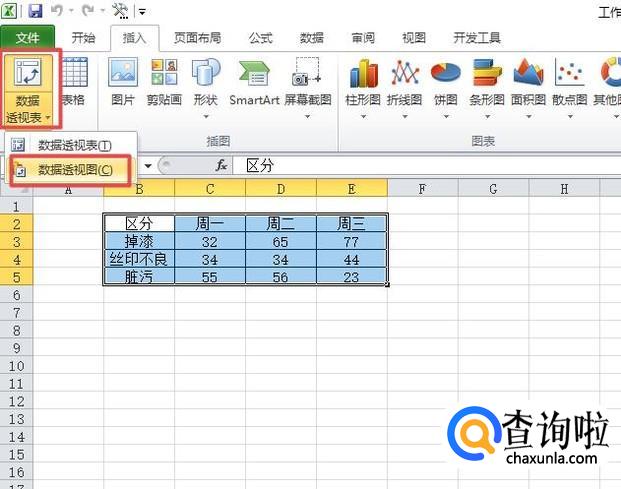Expand the 饼图 dropdown arrow
Image resolution: width=621 pixels, height=489 pixels.
click(446, 116)
